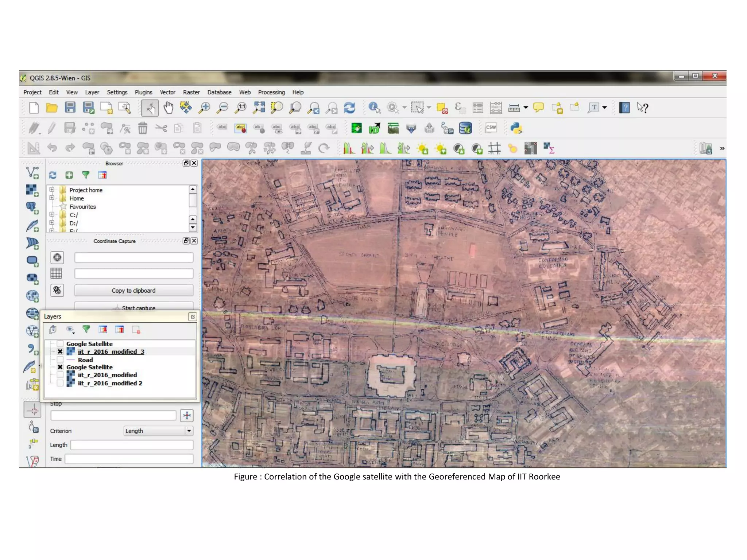The image size is (747, 560).
Task: Select the Identify Features tool
Action: coord(374,108)
